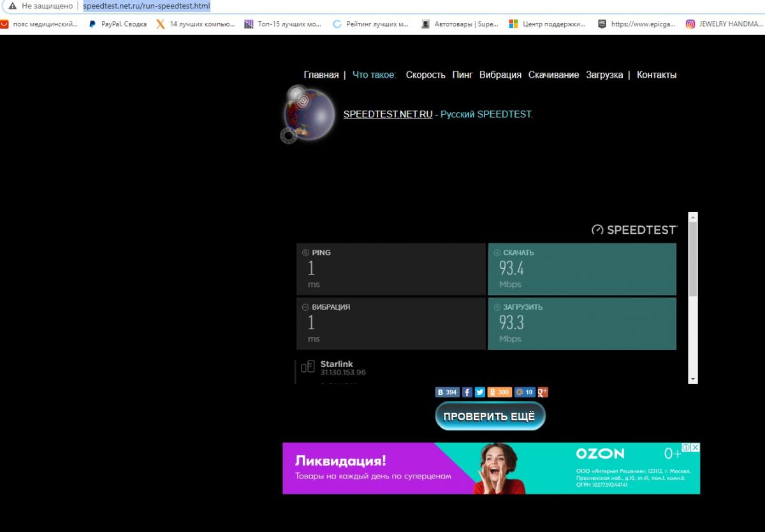Open the 'пояс медицинский' bookmark
This screenshot has width=765, height=532.
[x=40, y=24]
